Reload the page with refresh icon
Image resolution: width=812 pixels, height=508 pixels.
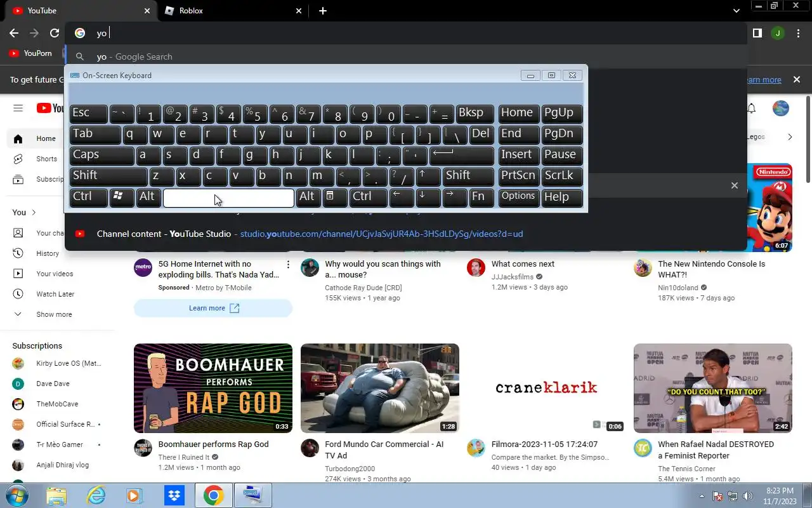(55, 33)
